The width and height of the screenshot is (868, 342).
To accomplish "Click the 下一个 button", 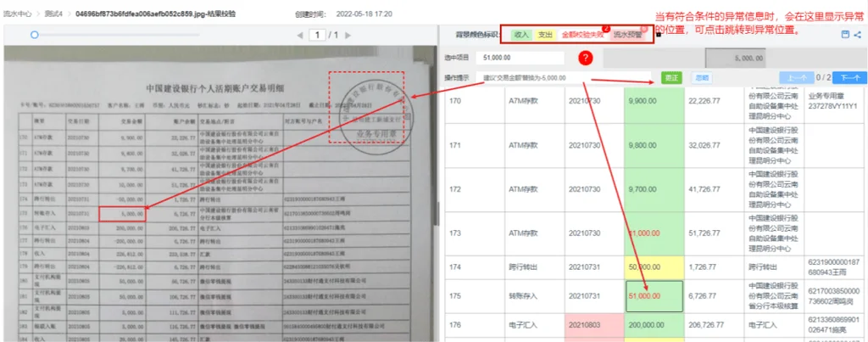I will point(849,78).
